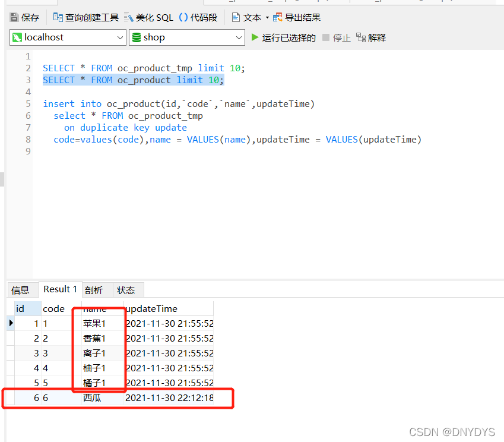Image resolution: width=504 pixels, height=442 pixels.
Task: Expand the Text (文本) dropdown arrow
Action: coord(267,17)
